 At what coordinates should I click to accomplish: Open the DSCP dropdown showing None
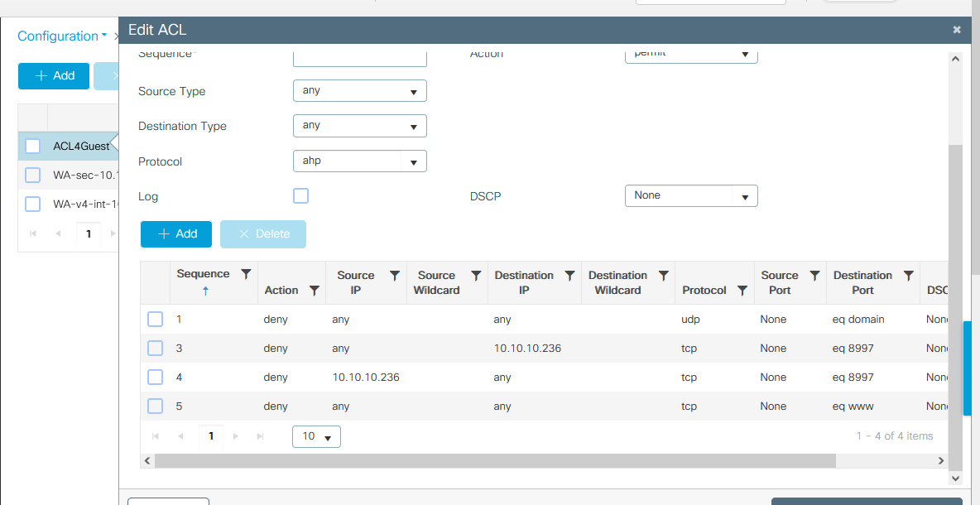(x=691, y=195)
